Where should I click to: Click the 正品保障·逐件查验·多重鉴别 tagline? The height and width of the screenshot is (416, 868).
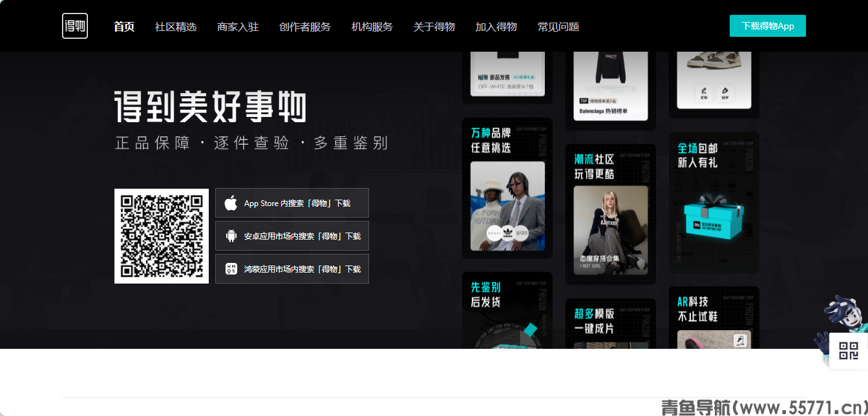[251, 143]
